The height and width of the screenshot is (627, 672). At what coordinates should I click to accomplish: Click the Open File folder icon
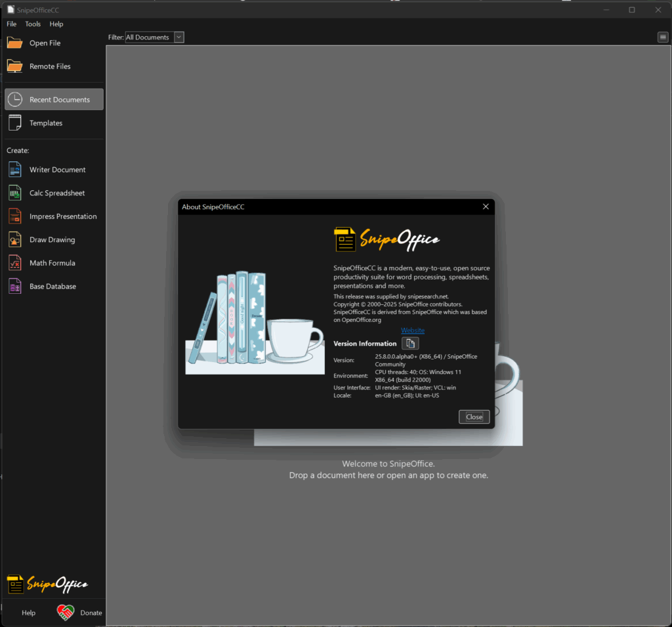click(x=14, y=43)
